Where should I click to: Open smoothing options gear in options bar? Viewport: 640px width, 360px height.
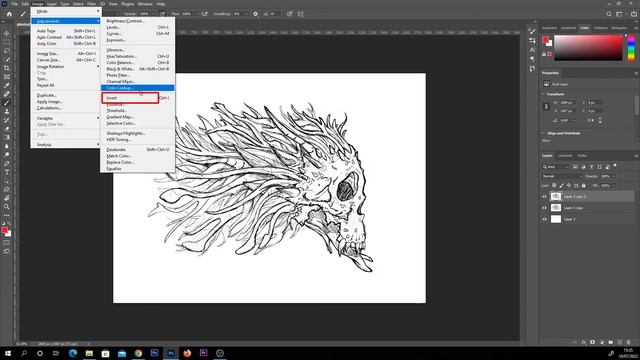tap(256, 14)
